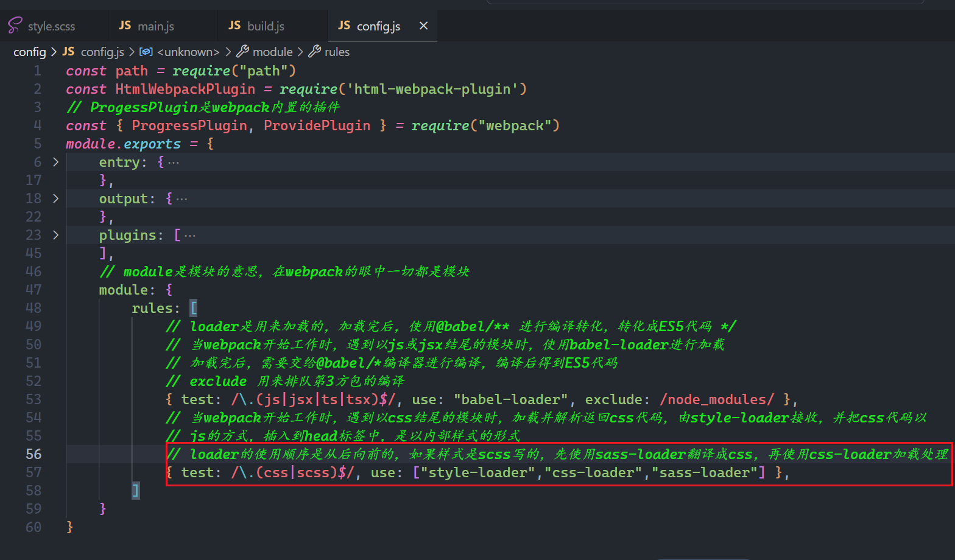
Task: Expand the folded plugins array
Action: [x=55, y=235]
